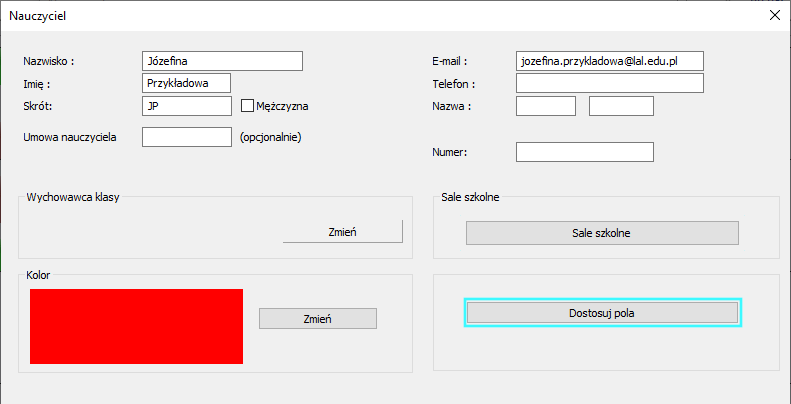Screen dimensions: 791x404
Task: Toggle the Mężczyzna checkbox
Action: [x=248, y=106]
